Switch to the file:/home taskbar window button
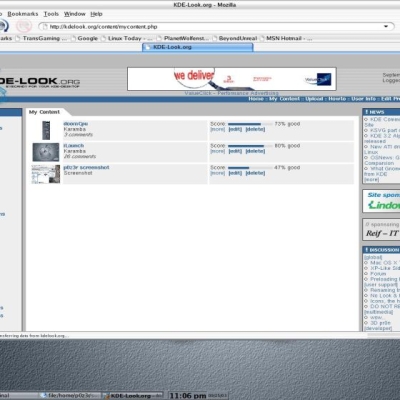Viewport: 400px width, 400px height. [70, 396]
